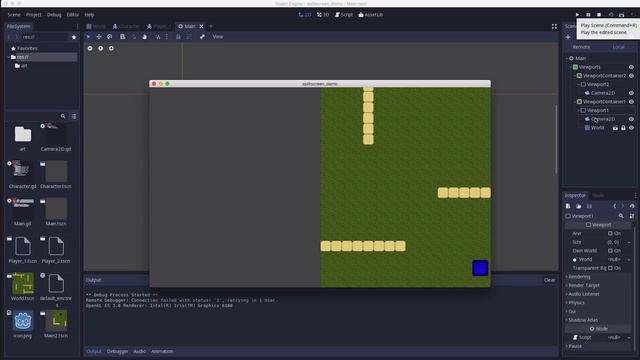Load a resource with the folder icon
The image size is (640, 360).
(578, 206)
